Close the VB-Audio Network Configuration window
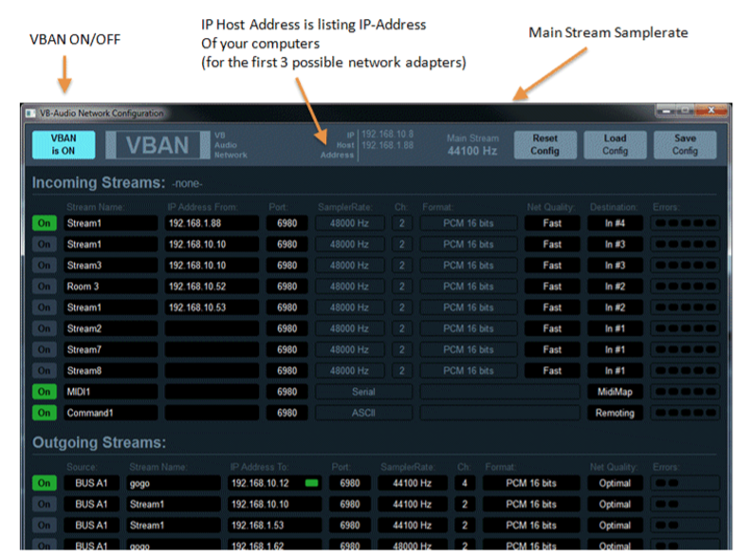This screenshot has height=558, width=756. click(x=711, y=110)
